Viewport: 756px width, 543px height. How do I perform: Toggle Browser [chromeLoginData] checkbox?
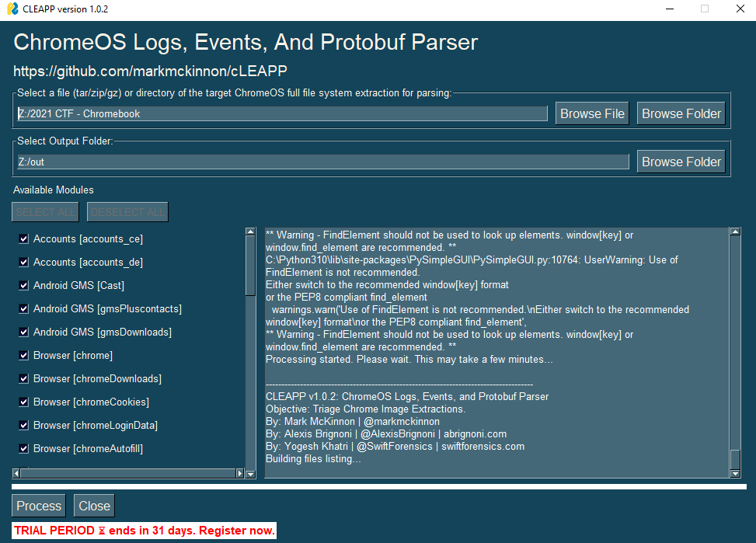(23, 426)
